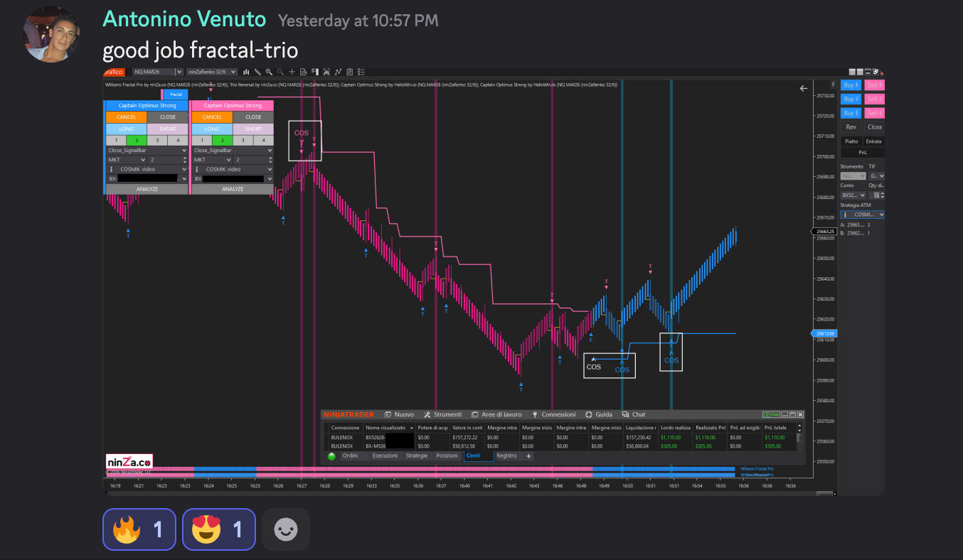
Task: Add fire emoji reaction
Action: 139,529
